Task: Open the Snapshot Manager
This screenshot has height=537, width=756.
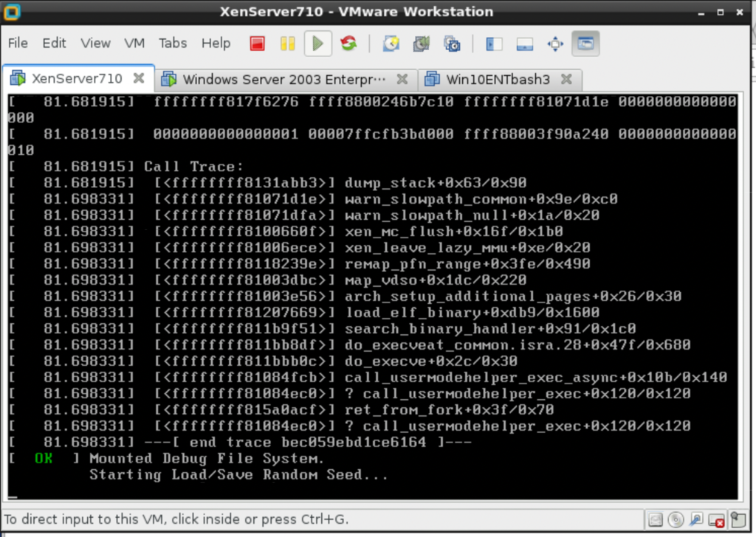Action: click(452, 44)
